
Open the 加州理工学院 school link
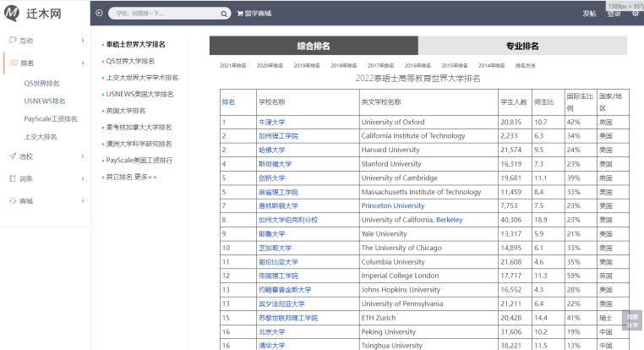[278, 136]
